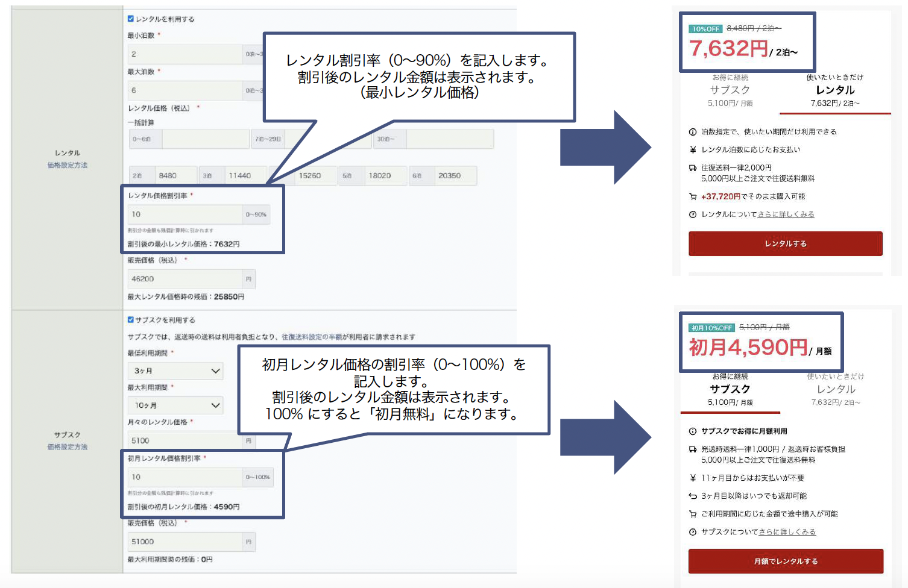Switch to サブスク tab in the upper preview panel
Screen dimensions: 908x588
click(730, 90)
